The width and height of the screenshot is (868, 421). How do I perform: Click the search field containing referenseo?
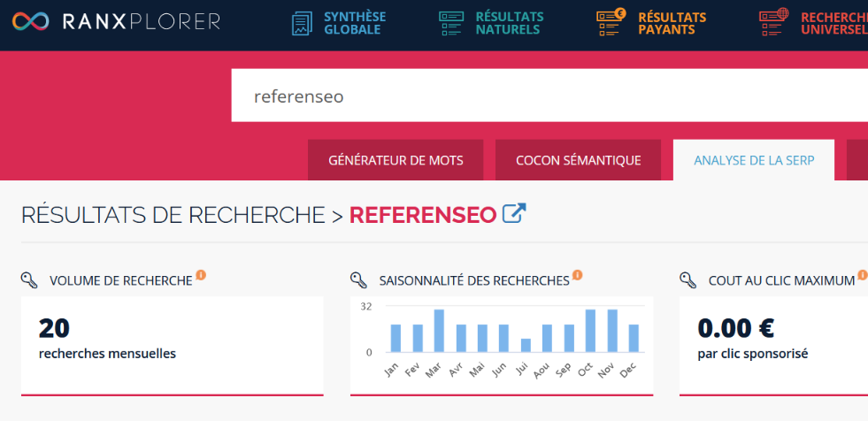pos(549,96)
